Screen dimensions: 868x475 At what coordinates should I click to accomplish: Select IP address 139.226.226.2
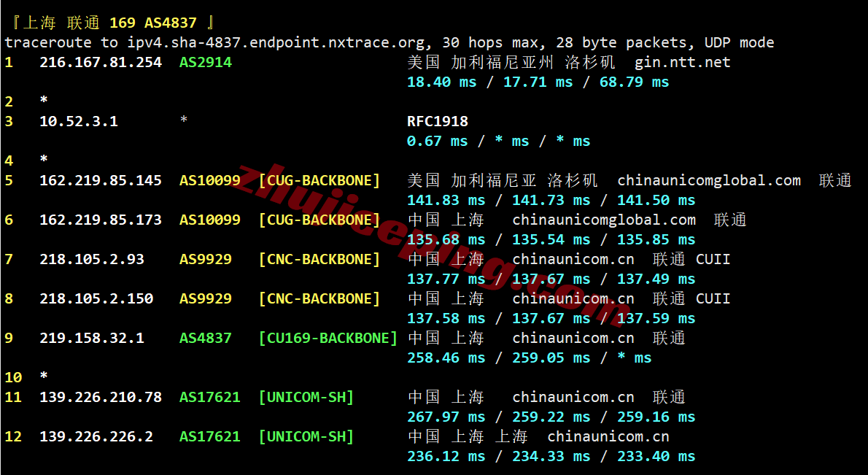96,437
